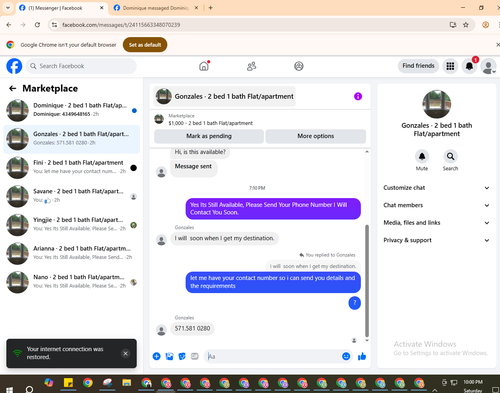Click More options button
The width and height of the screenshot is (500, 393).
point(316,136)
